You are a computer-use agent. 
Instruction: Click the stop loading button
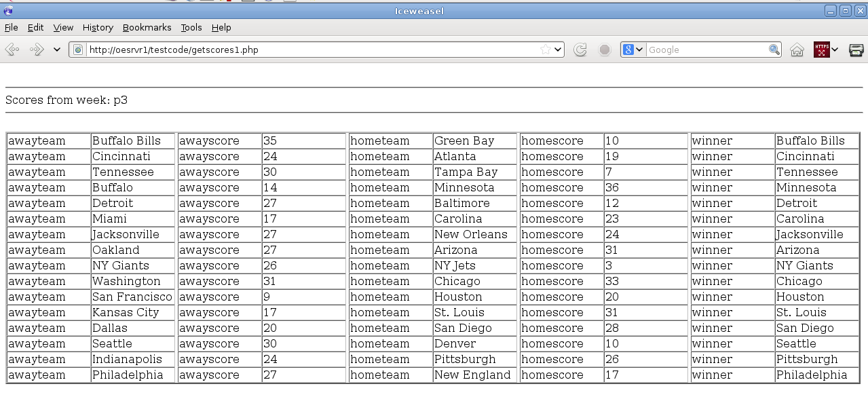tap(605, 50)
